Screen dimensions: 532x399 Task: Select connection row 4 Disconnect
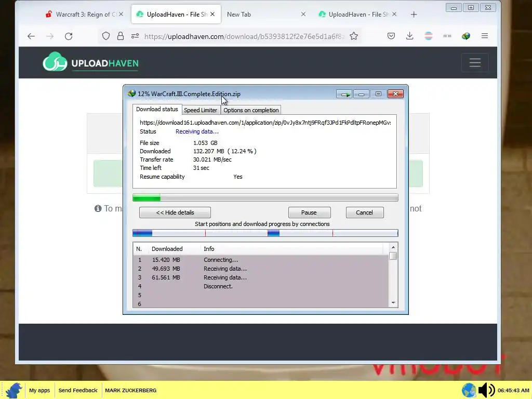[261, 286]
